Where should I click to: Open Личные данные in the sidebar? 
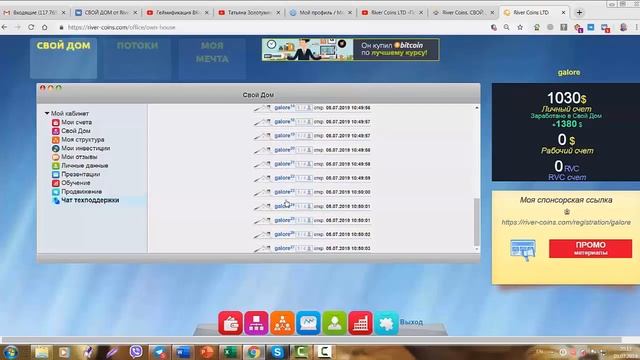coord(84,165)
